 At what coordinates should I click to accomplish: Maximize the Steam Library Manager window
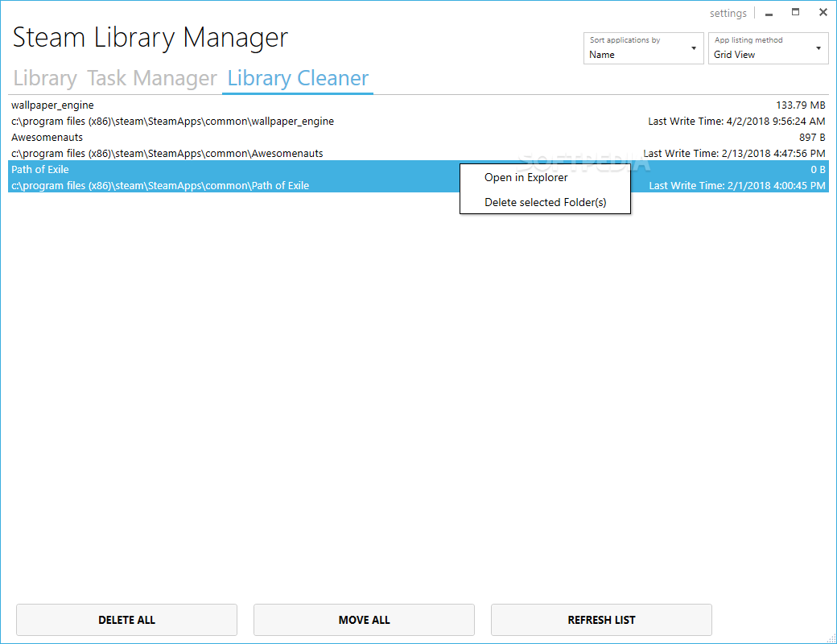point(795,12)
